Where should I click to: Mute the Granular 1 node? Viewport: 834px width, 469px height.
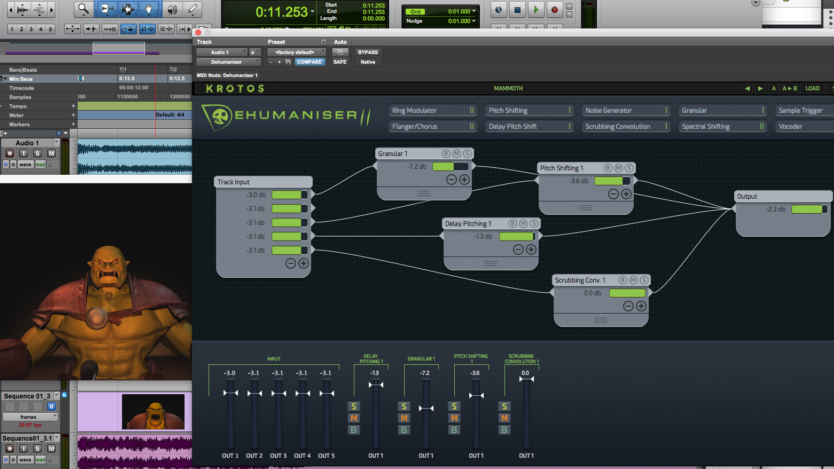coord(456,154)
